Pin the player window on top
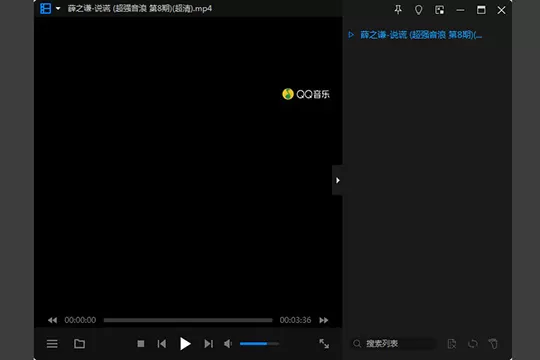 [x=398, y=10]
